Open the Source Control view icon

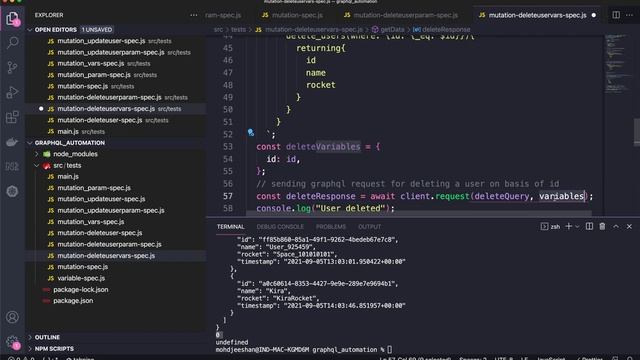pos(12,67)
